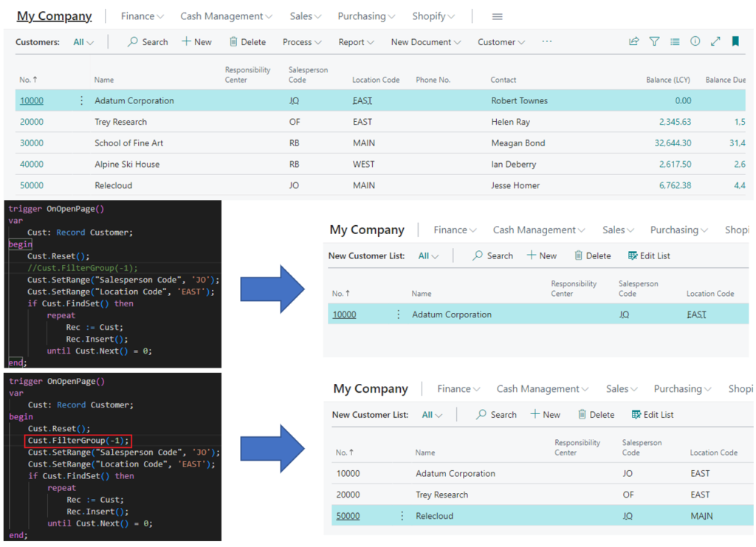Open the All filter dropdown
The width and height of the screenshot is (756, 547).
point(83,42)
